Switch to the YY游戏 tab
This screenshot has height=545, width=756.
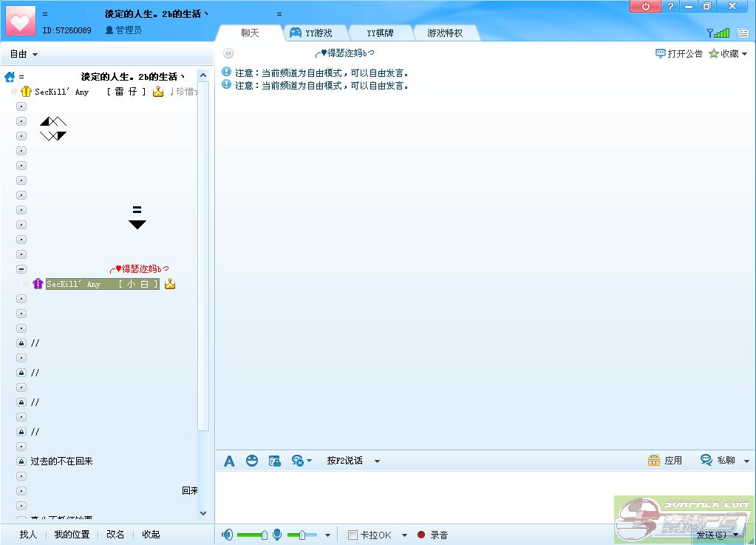(x=311, y=33)
